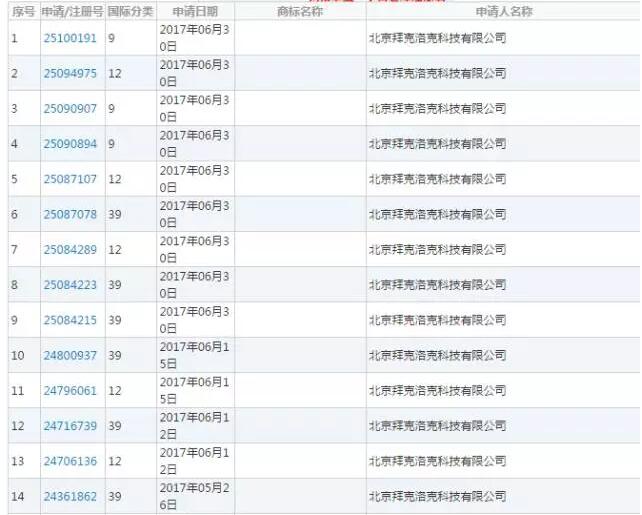Screen dimensions: 642x515
Task: Click date cell for row 10
Action: [x=194, y=355]
